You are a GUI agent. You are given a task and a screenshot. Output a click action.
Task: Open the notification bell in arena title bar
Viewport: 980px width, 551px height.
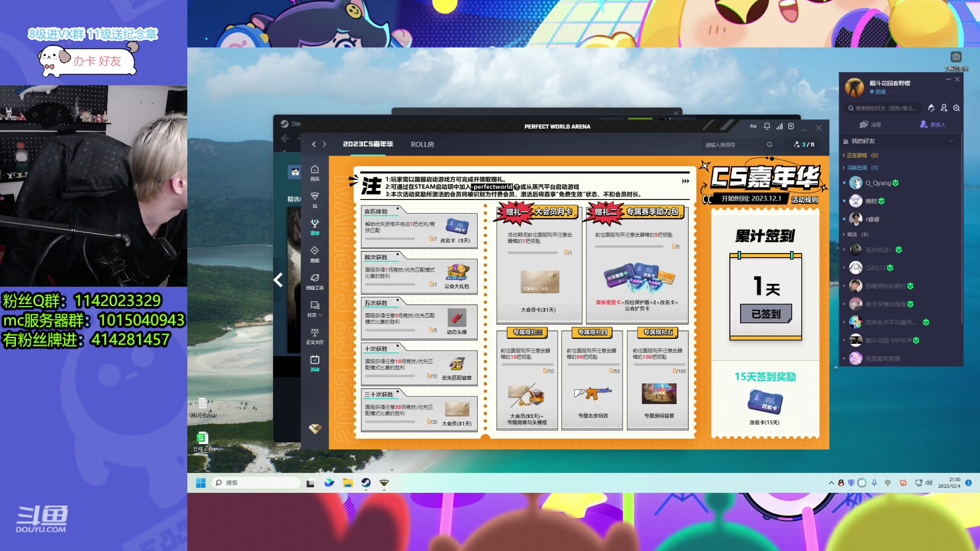[x=767, y=126]
